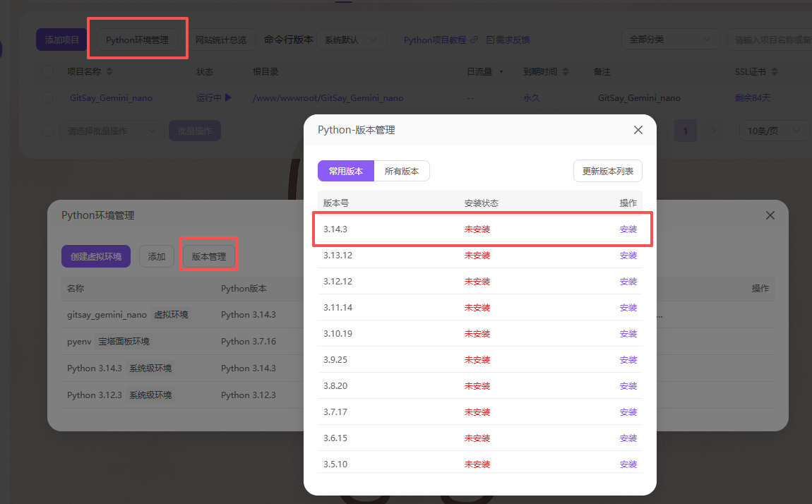812x504 pixels.
Task: Click the 日流量 column dropdown arrow
Action: pos(501,72)
